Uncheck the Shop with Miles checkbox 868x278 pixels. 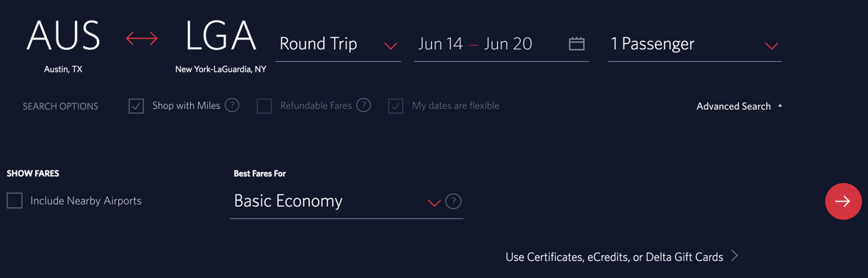(136, 106)
